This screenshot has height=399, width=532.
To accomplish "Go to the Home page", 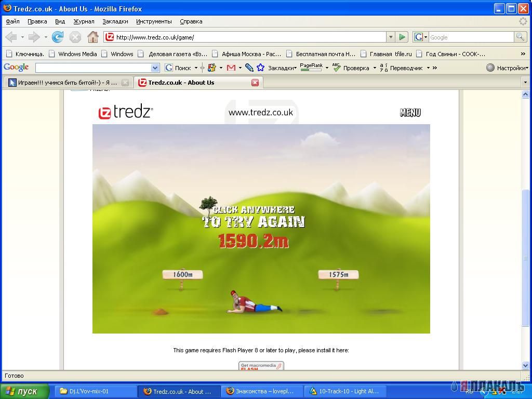I will [x=92, y=37].
